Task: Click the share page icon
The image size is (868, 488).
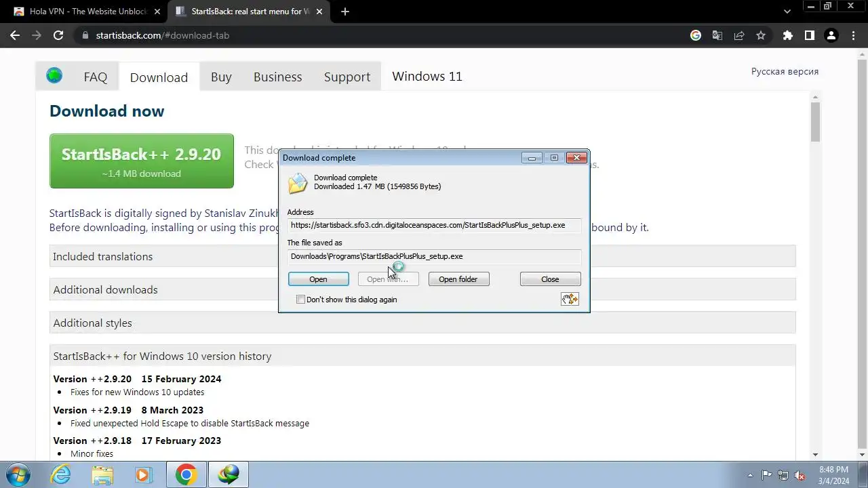Action: click(x=739, y=35)
